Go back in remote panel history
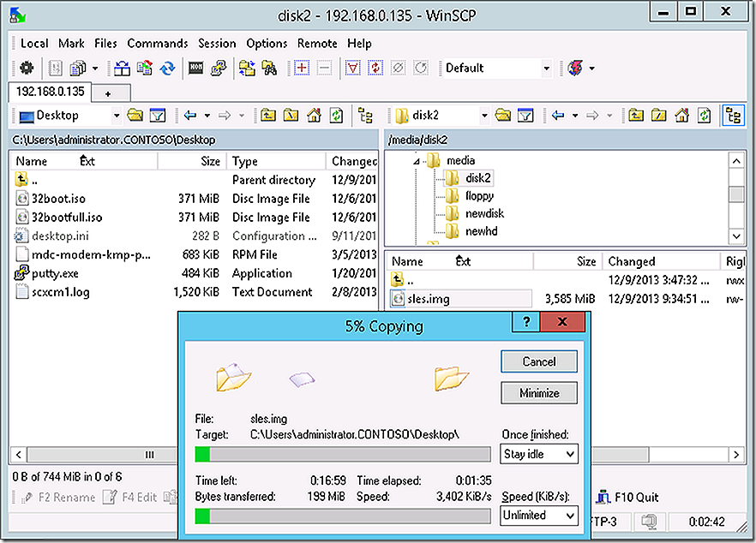756x543 pixels. [x=558, y=115]
